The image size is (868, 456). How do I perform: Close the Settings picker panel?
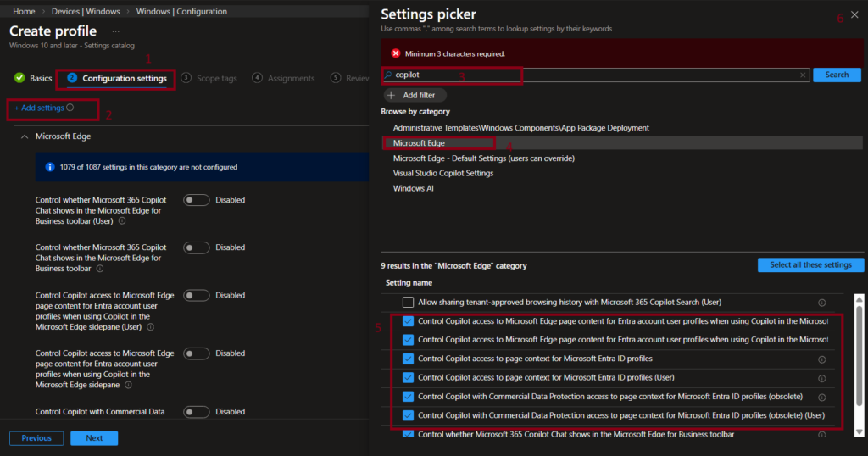[x=854, y=15]
